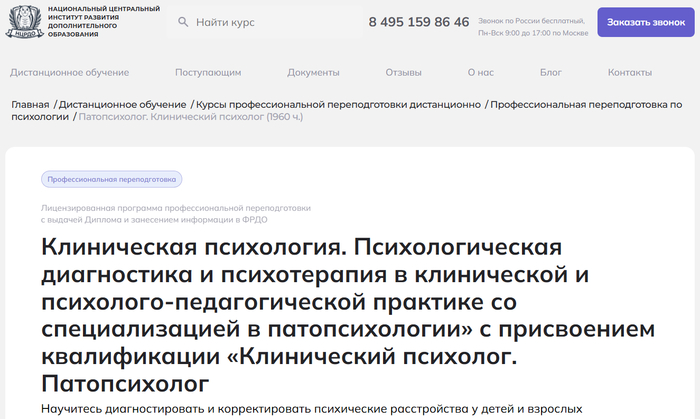Open the "Отзывы" page
Image resolution: width=700 pixels, height=419 pixels.
403,73
